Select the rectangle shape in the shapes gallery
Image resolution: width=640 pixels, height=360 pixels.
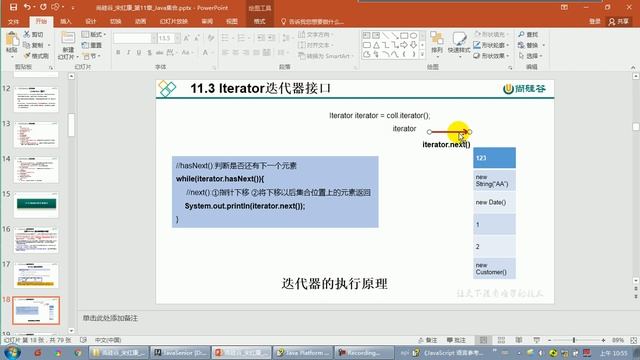coord(404,36)
